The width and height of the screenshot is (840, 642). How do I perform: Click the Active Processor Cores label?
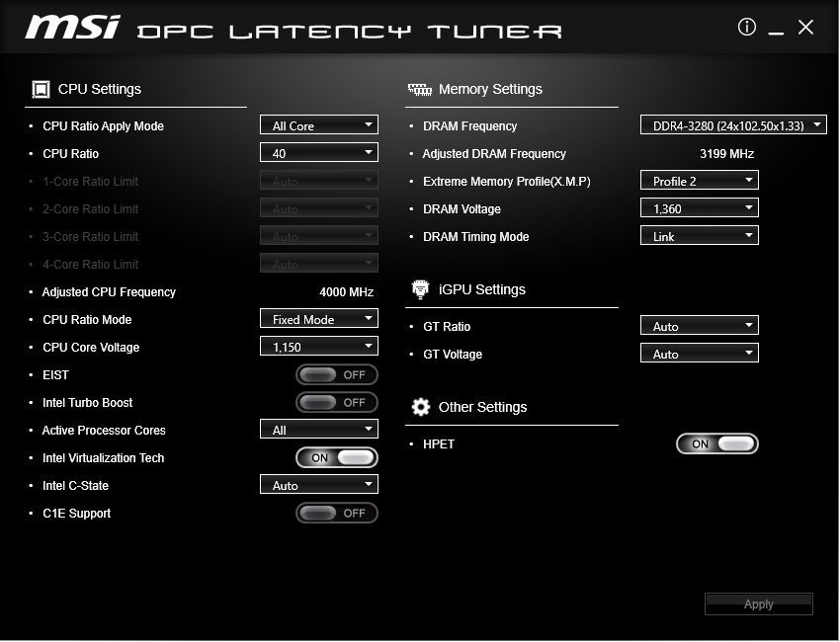[104, 430]
